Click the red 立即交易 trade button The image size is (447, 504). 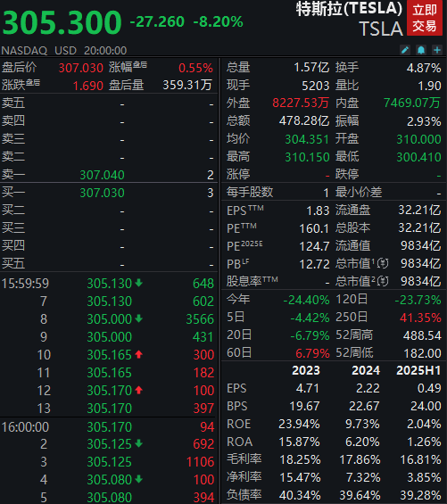(x=425, y=18)
